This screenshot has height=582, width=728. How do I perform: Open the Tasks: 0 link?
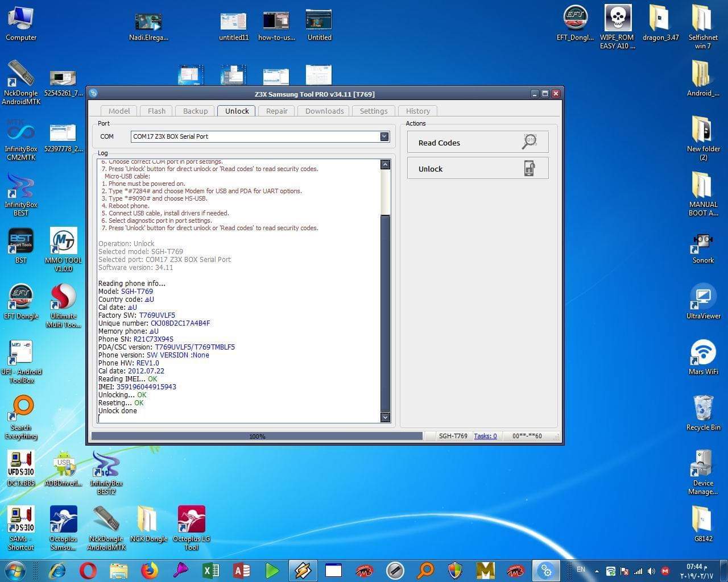point(485,436)
